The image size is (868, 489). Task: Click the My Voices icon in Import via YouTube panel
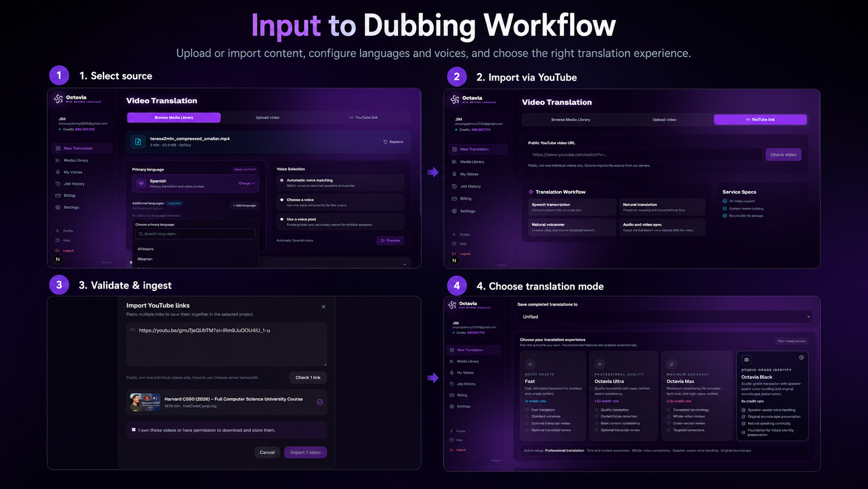(x=455, y=174)
